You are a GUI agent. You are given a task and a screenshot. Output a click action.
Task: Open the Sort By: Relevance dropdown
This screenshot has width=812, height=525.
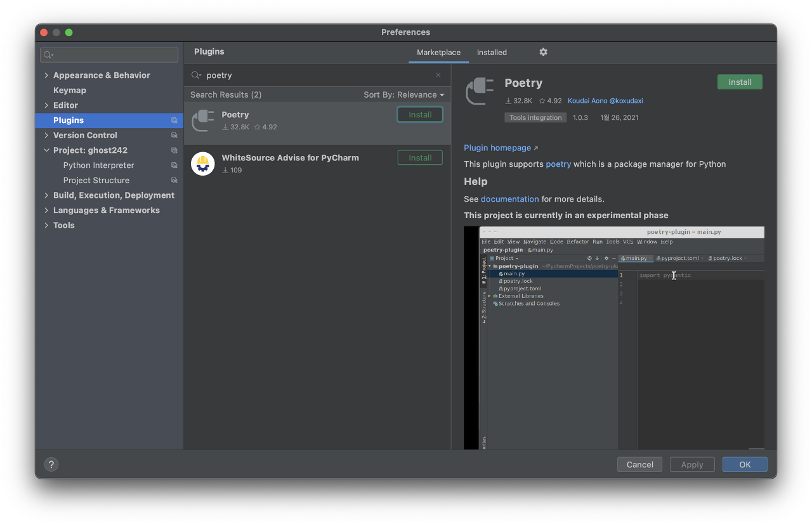(403, 94)
